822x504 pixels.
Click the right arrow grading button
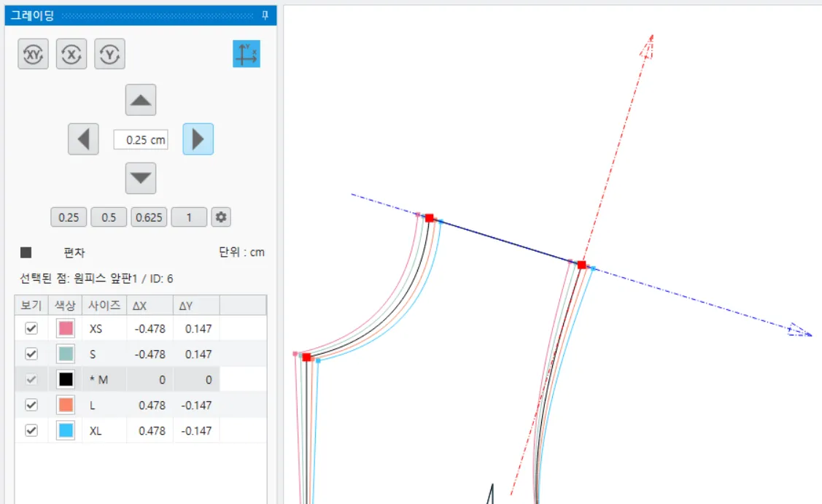coord(198,139)
